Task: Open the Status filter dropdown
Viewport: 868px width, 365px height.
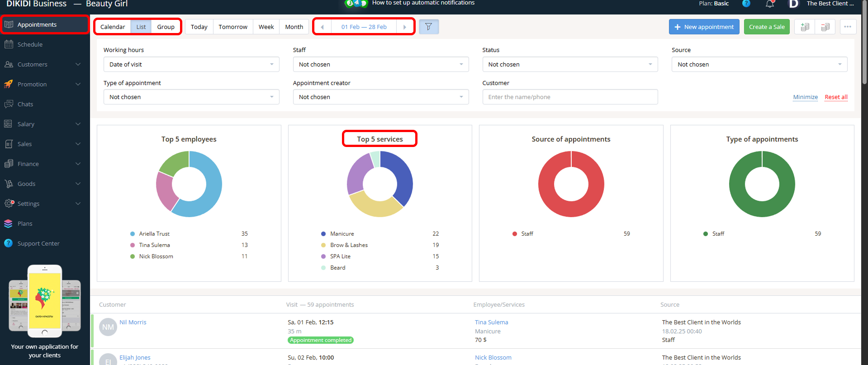Action: click(x=569, y=64)
